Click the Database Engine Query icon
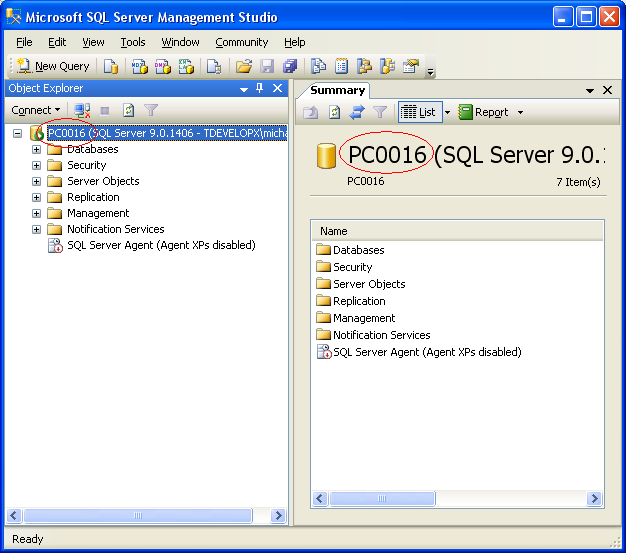The height and width of the screenshot is (553, 626). point(111,66)
